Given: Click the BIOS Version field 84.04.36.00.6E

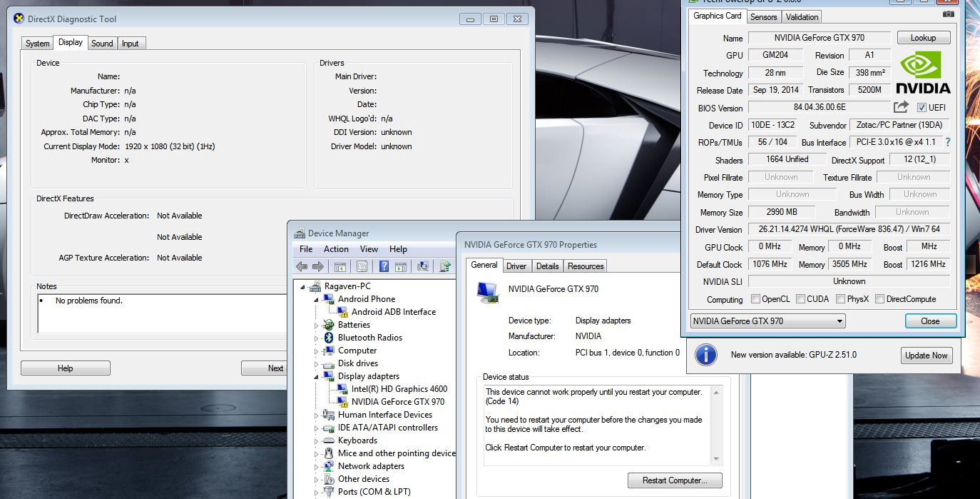Looking at the screenshot, I should pyautogui.click(x=819, y=108).
